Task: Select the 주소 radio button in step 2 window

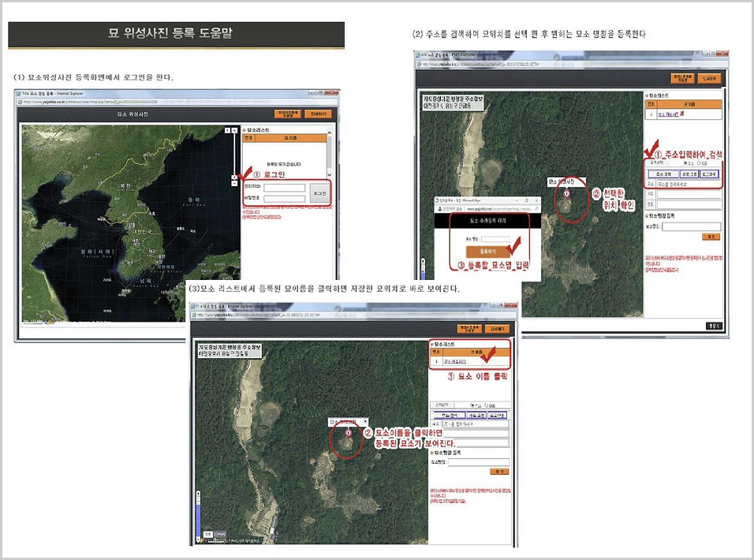Action: coord(685,163)
